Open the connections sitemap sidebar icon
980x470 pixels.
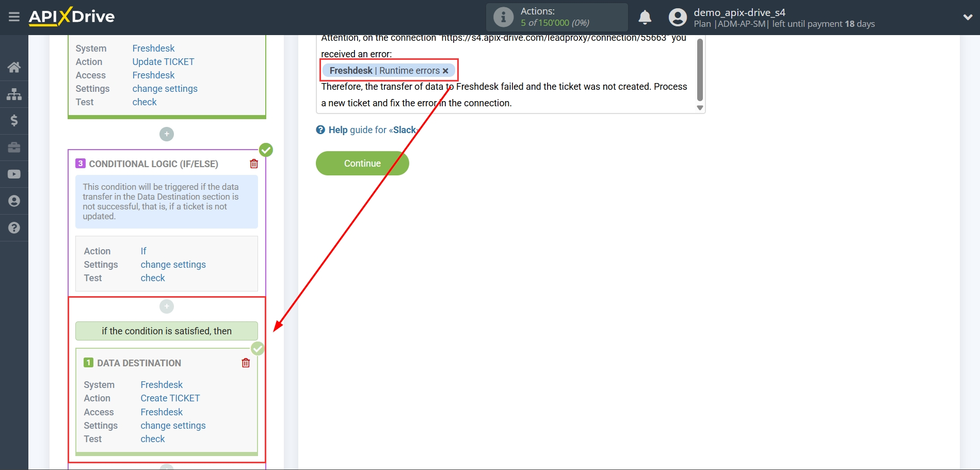pyautogui.click(x=14, y=94)
